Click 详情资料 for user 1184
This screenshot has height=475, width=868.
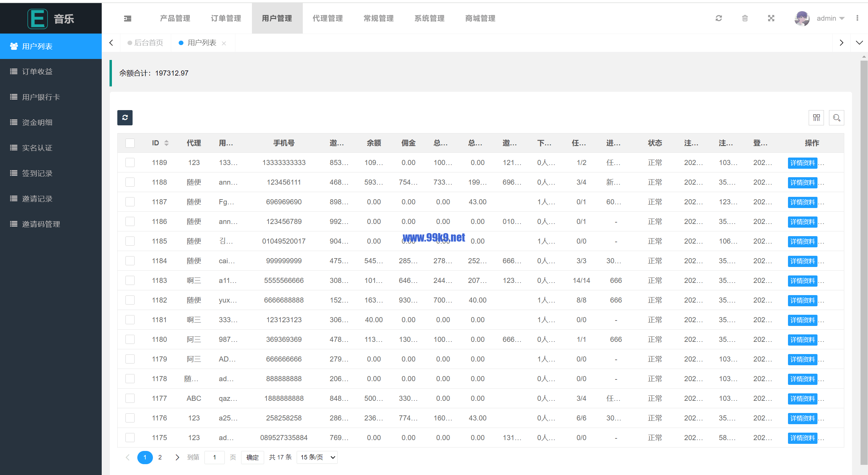coord(803,261)
